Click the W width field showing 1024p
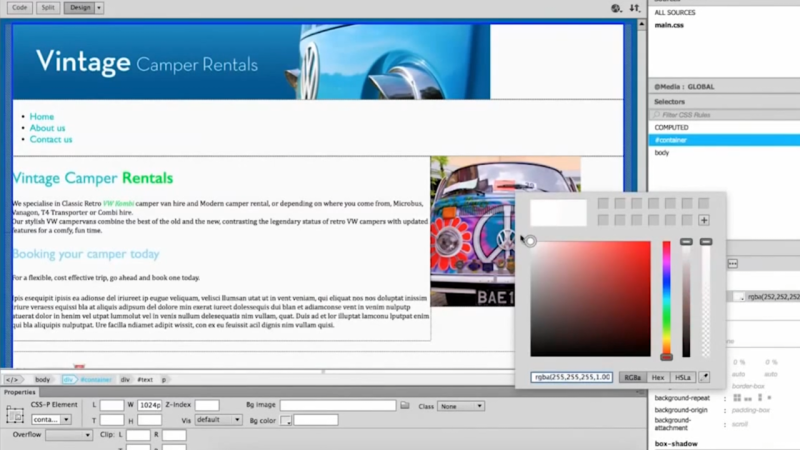The image size is (800, 450). tap(149, 405)
